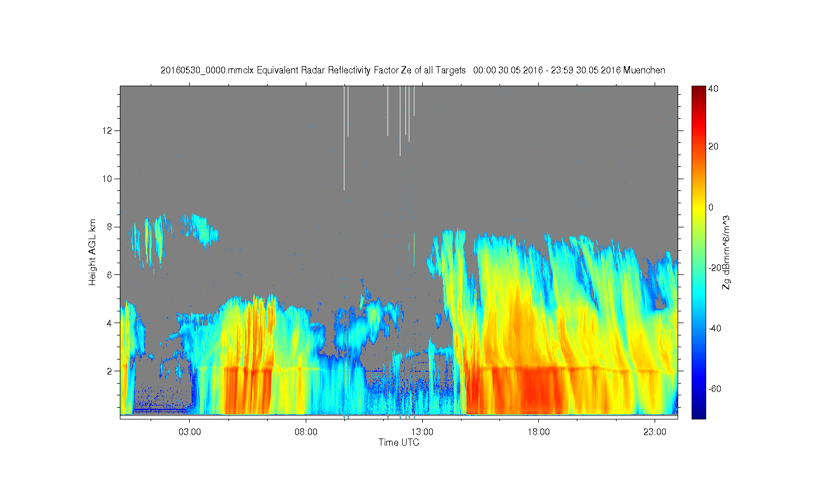This screenshot has height=504, width=840.
Task: Click the station name "Muenchen" in the title
Action: [644, 70]
